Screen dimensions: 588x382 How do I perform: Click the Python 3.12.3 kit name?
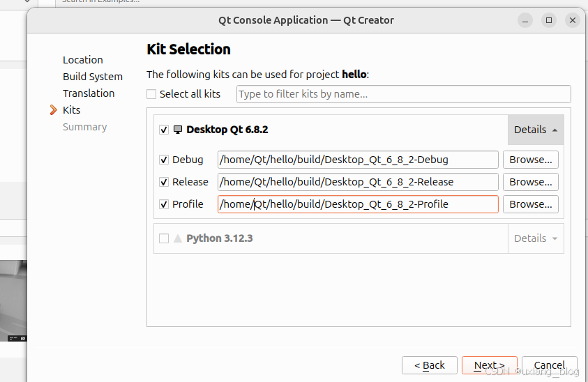click(220, 238)
